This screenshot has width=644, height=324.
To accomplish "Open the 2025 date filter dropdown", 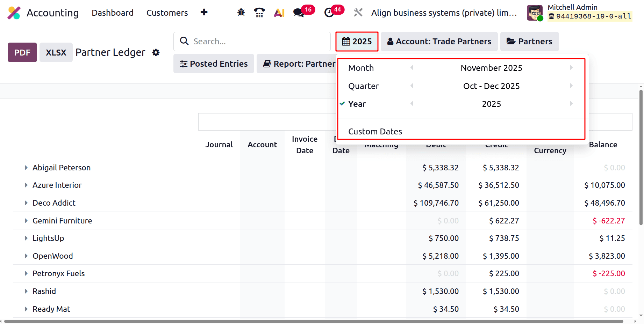I will tap(357, 42).
